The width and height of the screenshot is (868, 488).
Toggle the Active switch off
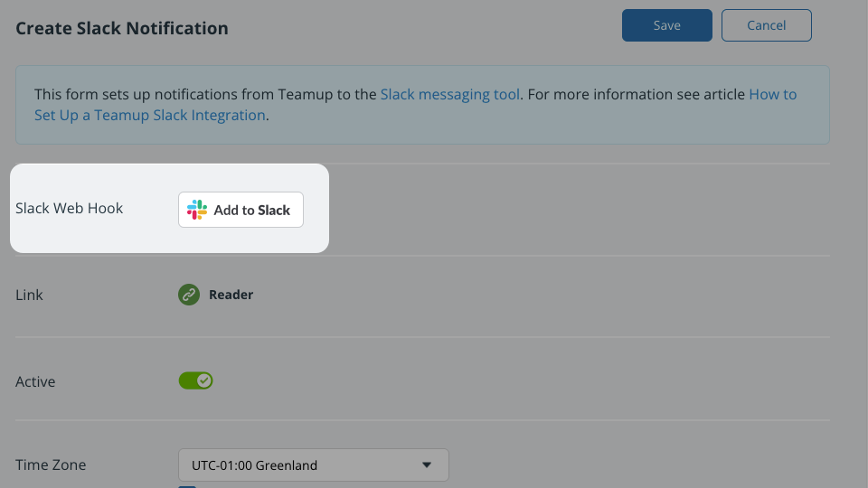pos(195,380)
